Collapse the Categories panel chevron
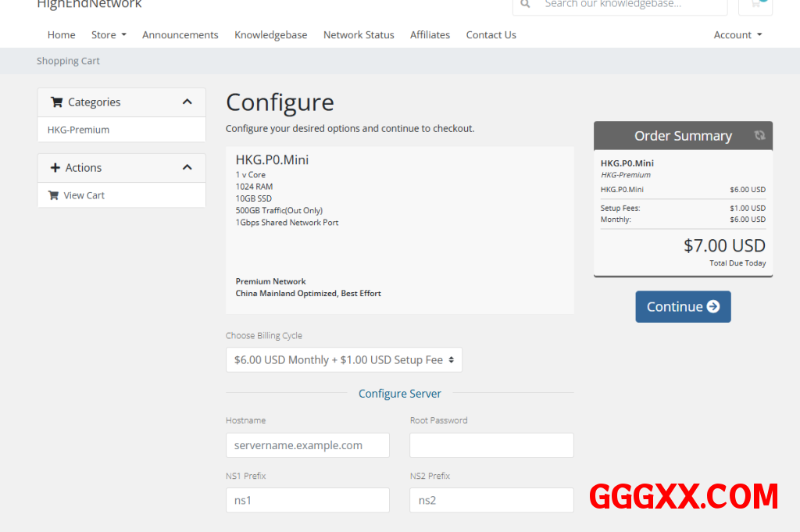This screenshot has width=800, height=532. [x=187, y=102]
